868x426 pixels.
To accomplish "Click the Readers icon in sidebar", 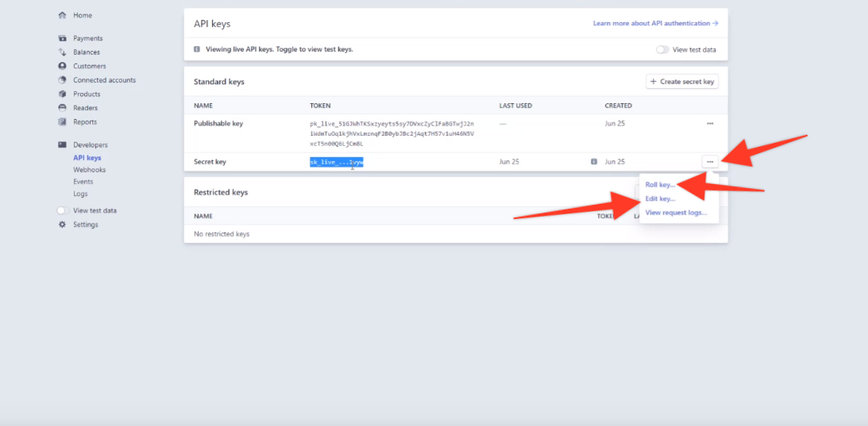I will pos(63,108).
